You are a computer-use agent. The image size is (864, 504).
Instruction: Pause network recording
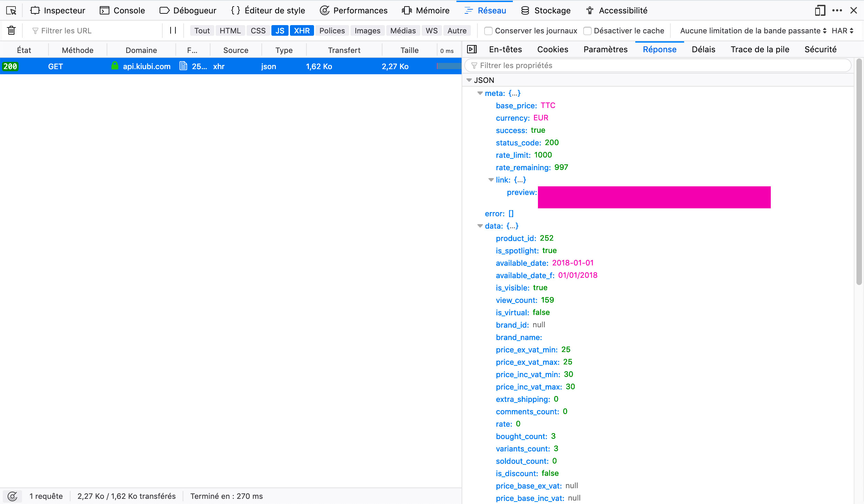pos(173,31)
